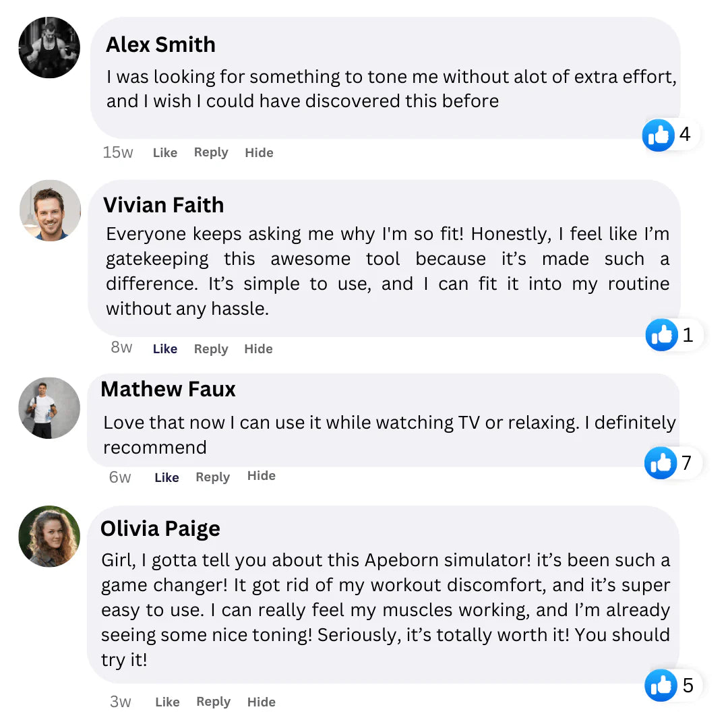Screen dimensions: 728x728
Task: Like Alex Smith's comment
Action: point(164,152)
